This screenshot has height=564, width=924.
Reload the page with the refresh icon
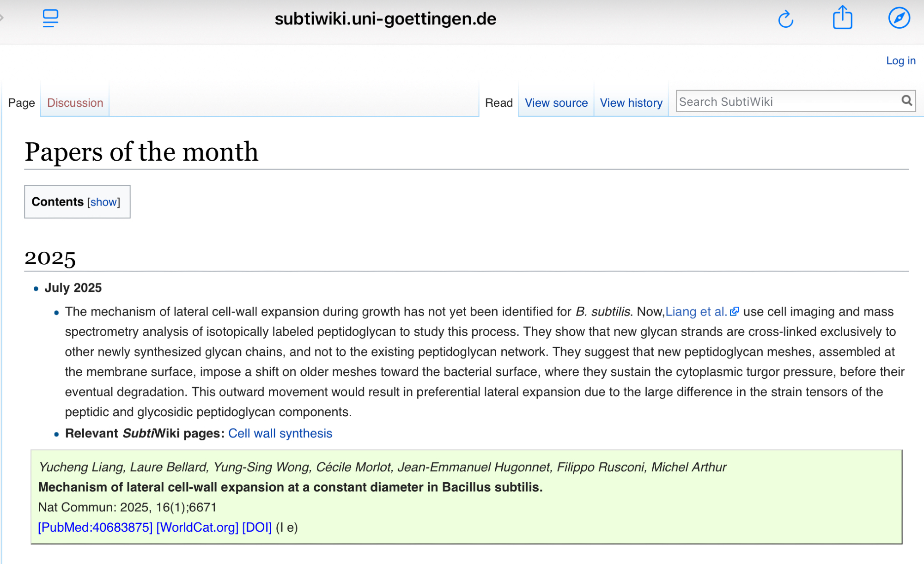point(785,19)
